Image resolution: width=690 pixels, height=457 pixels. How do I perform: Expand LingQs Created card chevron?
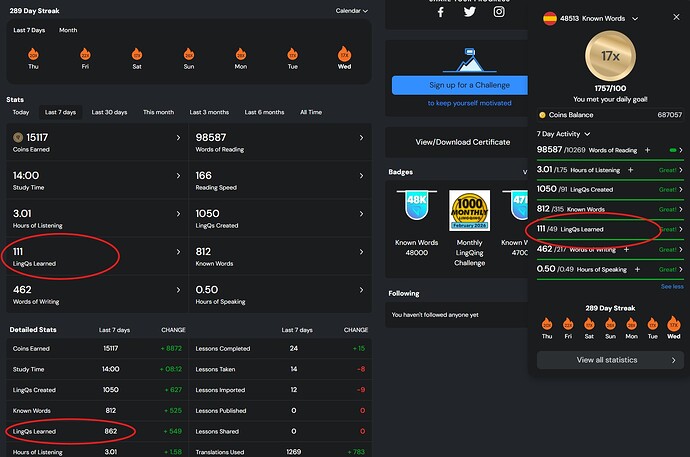click(361, 214)
